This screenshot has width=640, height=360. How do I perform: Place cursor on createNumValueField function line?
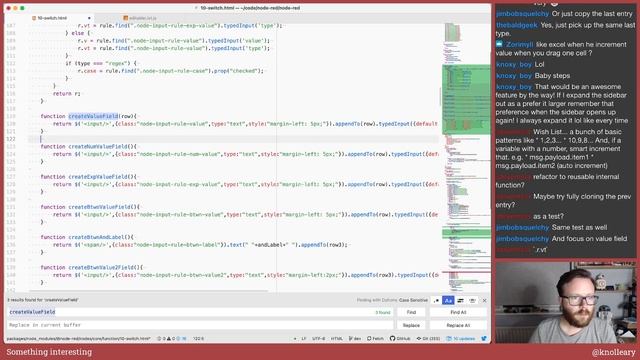click(89, 147)
